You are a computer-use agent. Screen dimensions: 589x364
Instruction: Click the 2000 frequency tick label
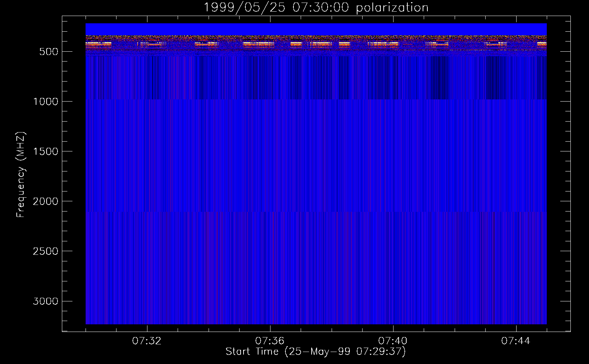(46, 201)
